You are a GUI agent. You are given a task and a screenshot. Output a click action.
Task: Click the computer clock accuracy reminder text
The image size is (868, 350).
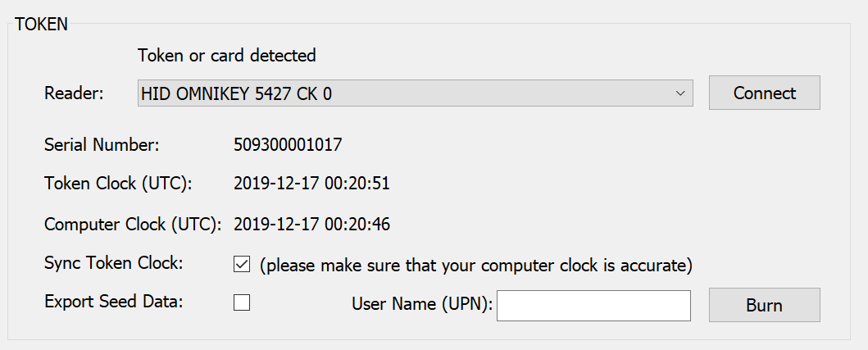tap(476, 265)
